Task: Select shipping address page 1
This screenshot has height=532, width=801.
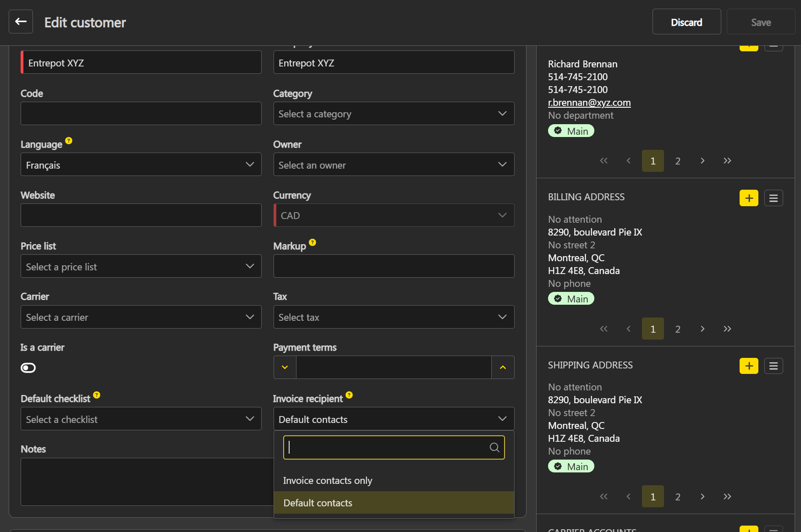Action: coord(653,497)
